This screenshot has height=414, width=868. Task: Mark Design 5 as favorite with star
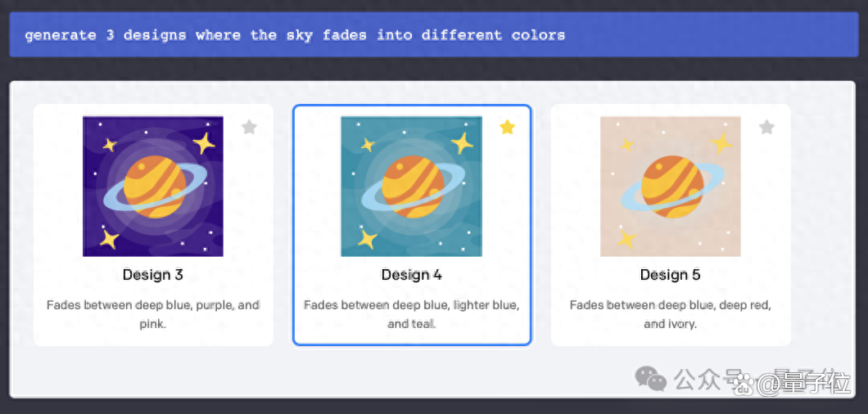766,128
